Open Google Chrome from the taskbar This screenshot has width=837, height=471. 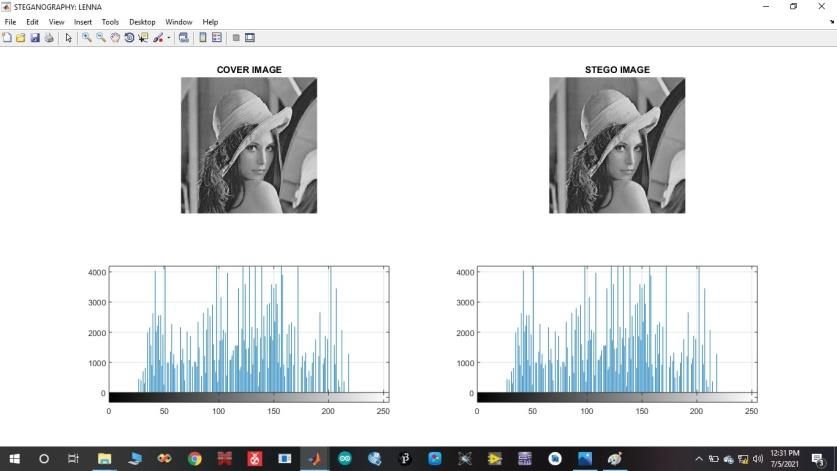point(195,459)
